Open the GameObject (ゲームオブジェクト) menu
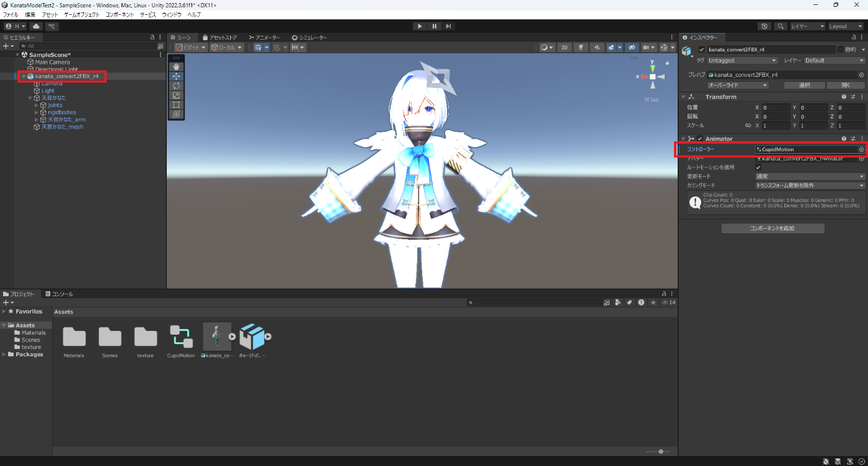868x466 pixels. pyautogui.click(x=82, y=14)
